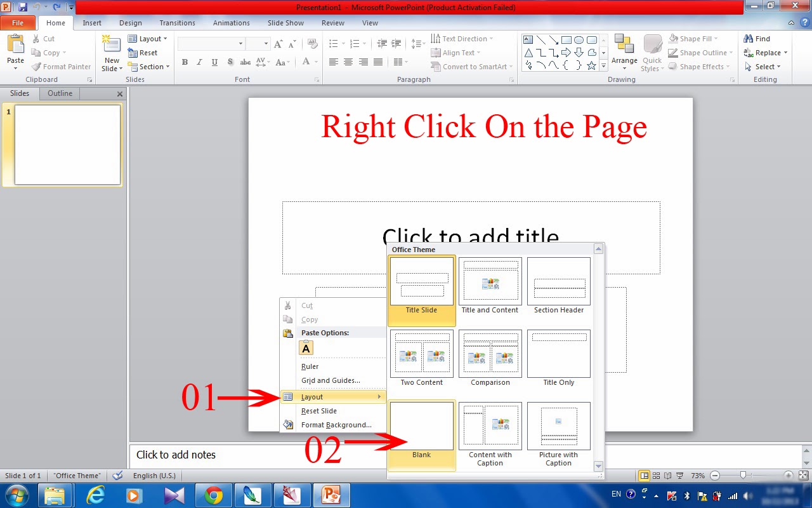
Task: Justify text in Paragraph group
Action: [x=378, y=62]
